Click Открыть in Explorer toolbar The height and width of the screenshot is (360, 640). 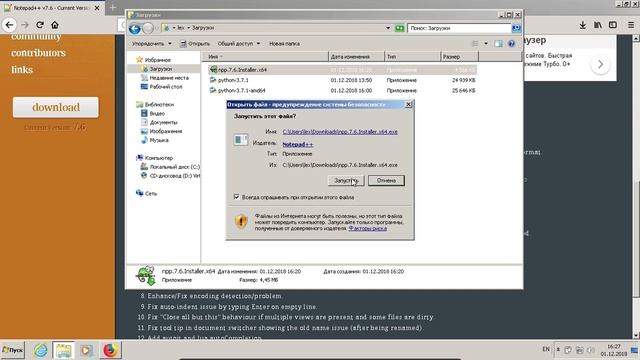coord(195,43)
